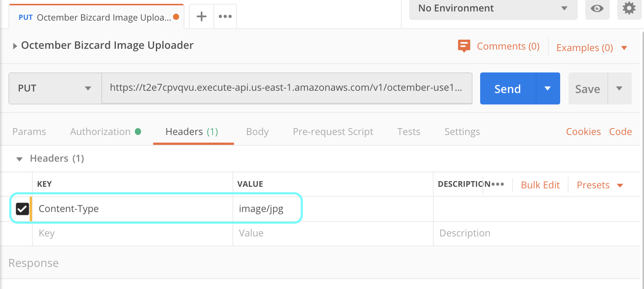This screenshot has height=289, width=644.
Task: Open the Save options dropdown arrow
Action: click(x=619, y=88)
